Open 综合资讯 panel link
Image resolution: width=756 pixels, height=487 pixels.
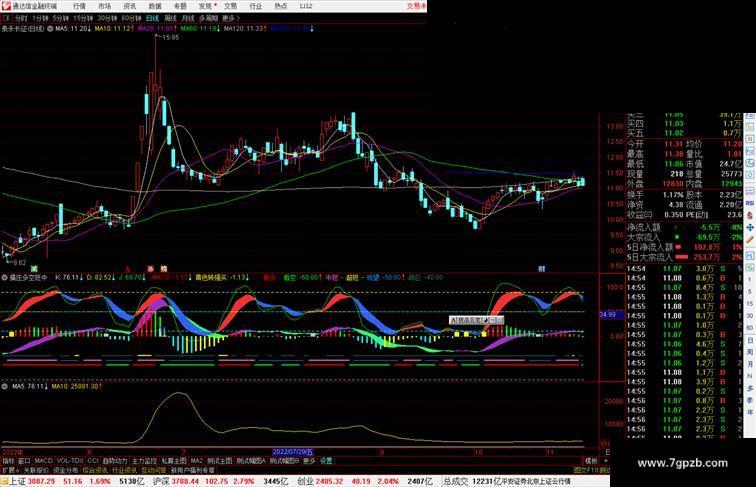[x=95, y=470]
